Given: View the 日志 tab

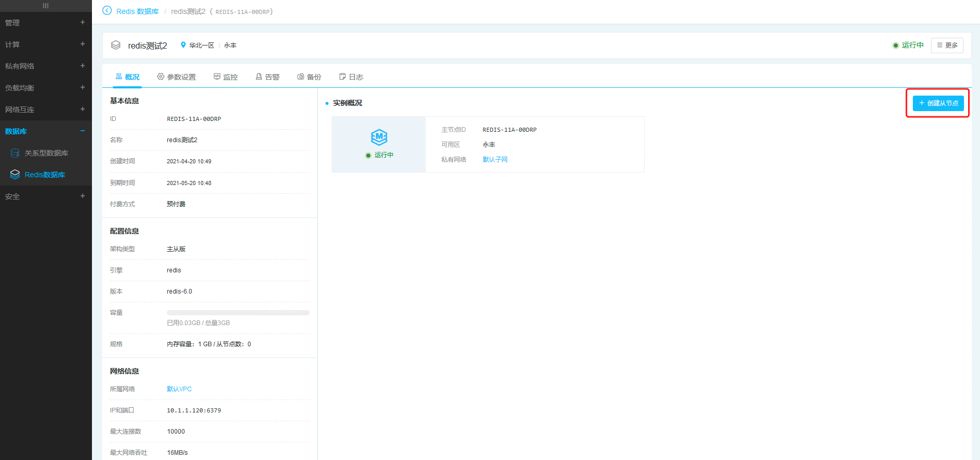Looking at the screenshot, I should (x=351, y=77).
